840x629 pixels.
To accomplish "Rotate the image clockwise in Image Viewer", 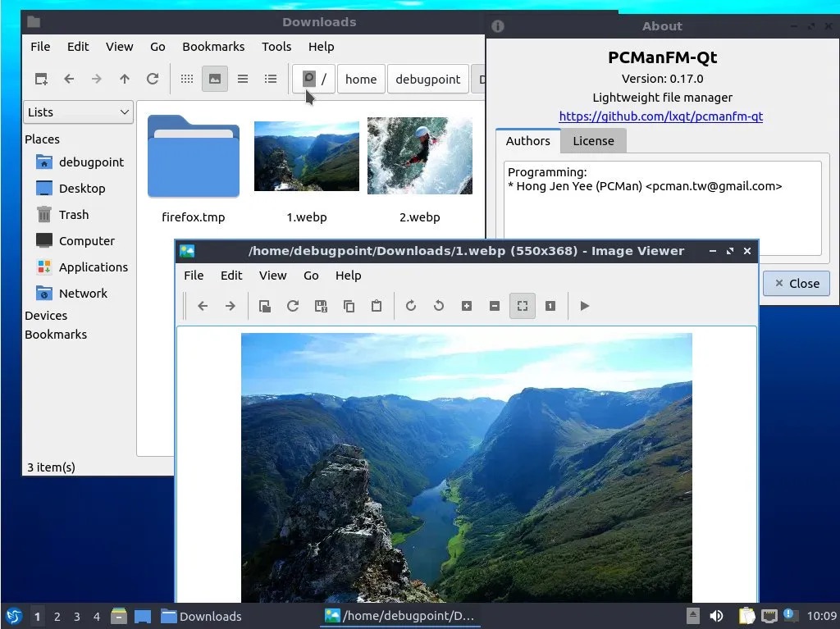I will (x=411, y=306).
